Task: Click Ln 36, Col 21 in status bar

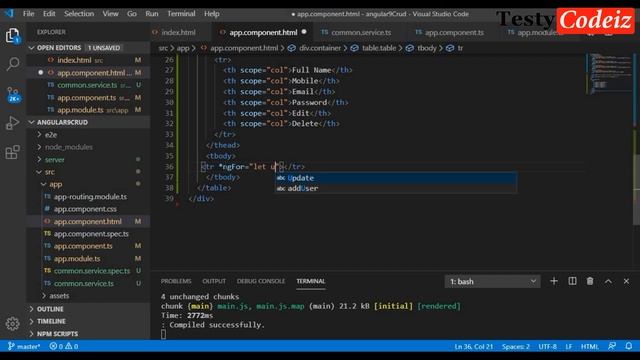Action: point(473,347)
